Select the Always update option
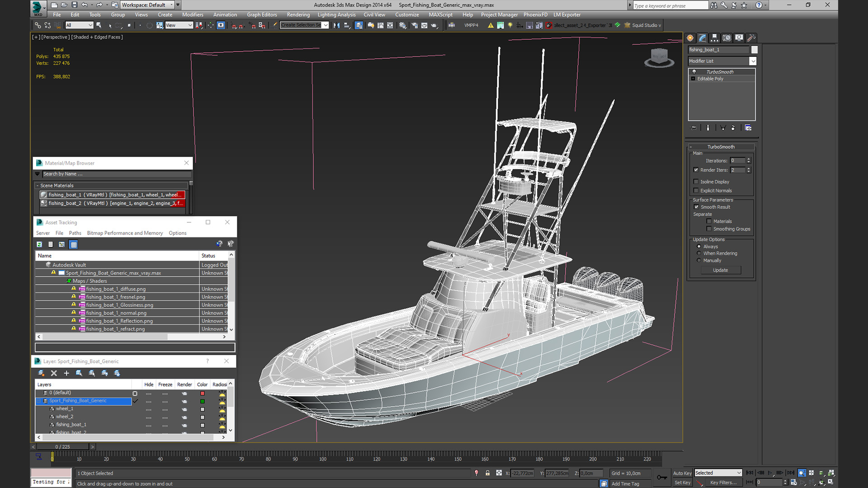This screenshot has width=868, height=488. [699, 247]
